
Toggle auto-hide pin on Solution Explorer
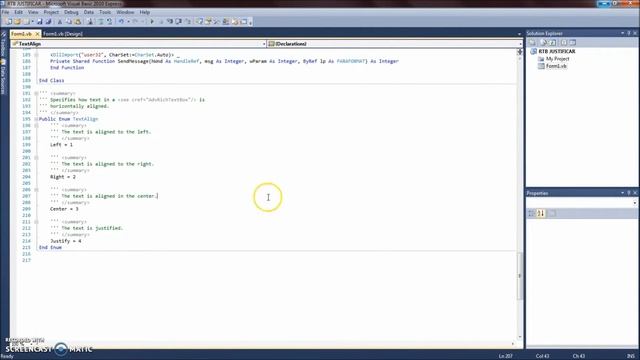629,33
